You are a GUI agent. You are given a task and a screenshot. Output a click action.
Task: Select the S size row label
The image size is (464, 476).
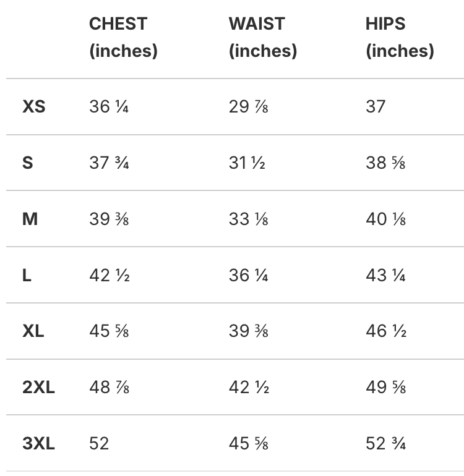(x=28, y=163)
